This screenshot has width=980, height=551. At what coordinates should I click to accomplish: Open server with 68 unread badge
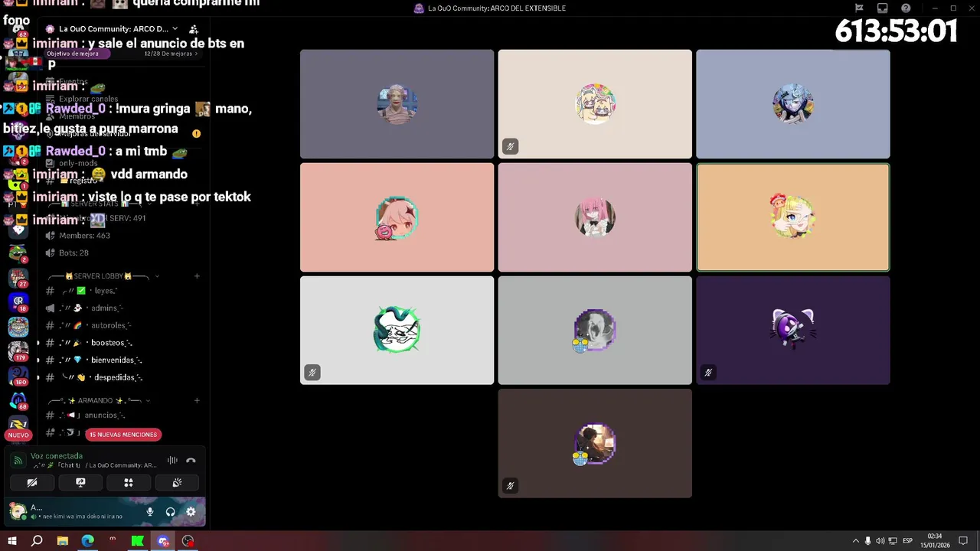[18, 401]
